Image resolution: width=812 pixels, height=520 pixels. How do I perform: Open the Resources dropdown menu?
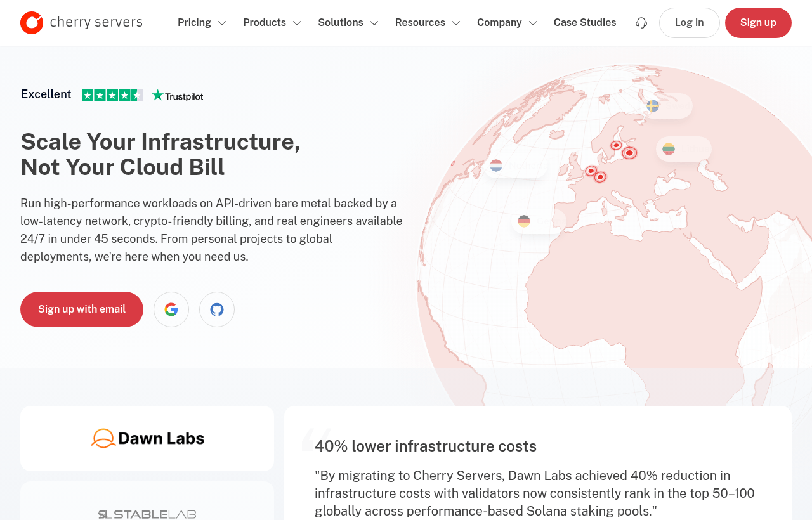click(x=428, y=23)
